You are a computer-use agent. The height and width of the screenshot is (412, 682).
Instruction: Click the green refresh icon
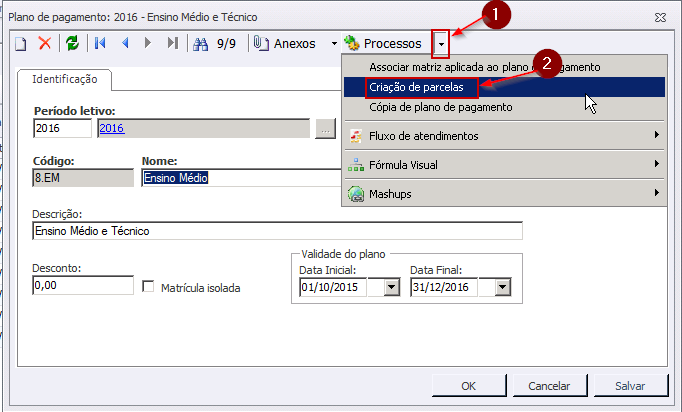(x=72, y=43)
